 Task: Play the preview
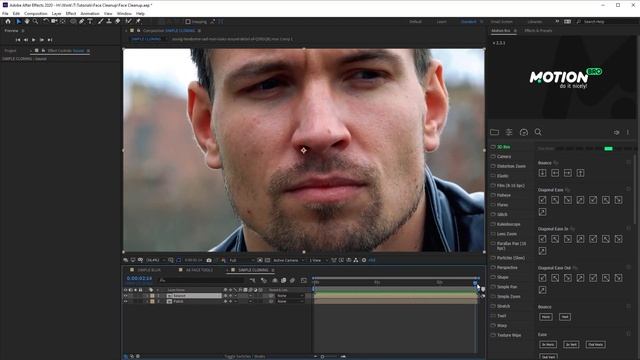pyautogui.click(x=33, y=40)
